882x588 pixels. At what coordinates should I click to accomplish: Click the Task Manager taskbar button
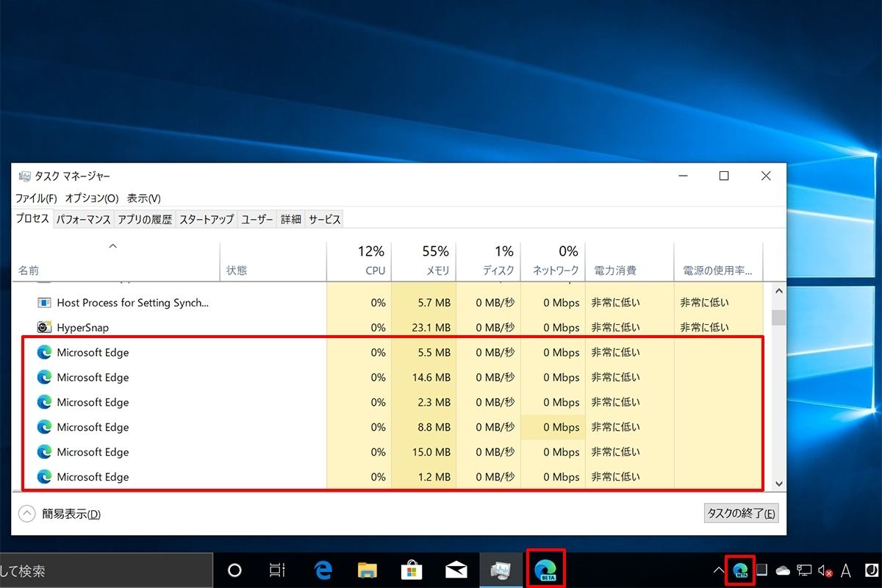(501, 570)
